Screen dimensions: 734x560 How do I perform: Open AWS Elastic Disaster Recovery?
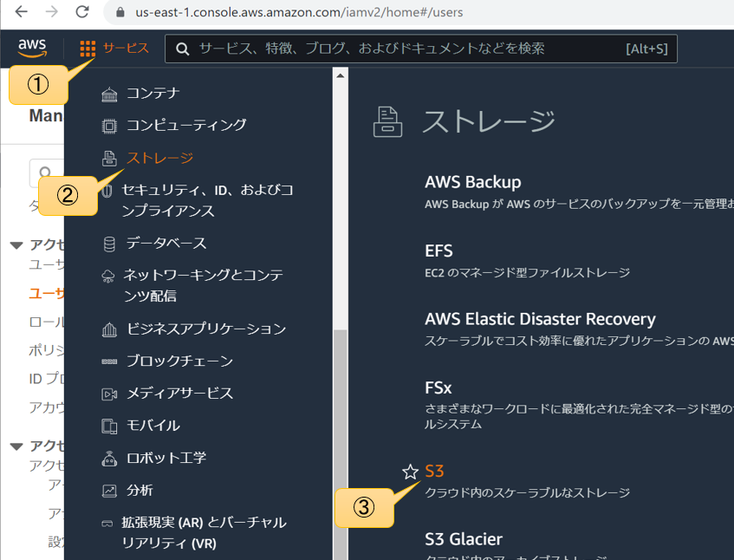pos(540,319)
